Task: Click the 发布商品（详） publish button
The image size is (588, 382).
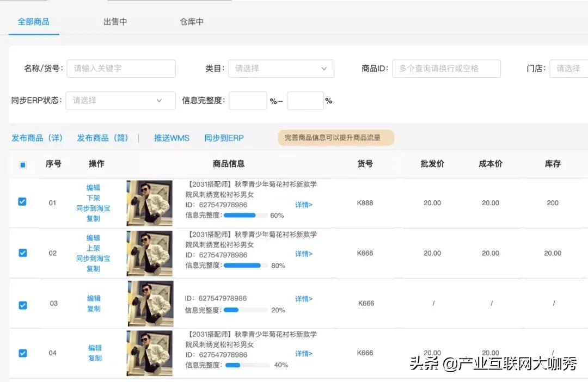Action: (x=37, y=138)
